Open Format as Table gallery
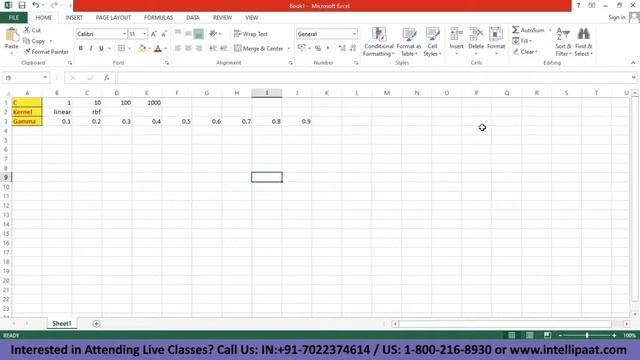This screenshot has height=360, width=640. (x=409, y=42)
